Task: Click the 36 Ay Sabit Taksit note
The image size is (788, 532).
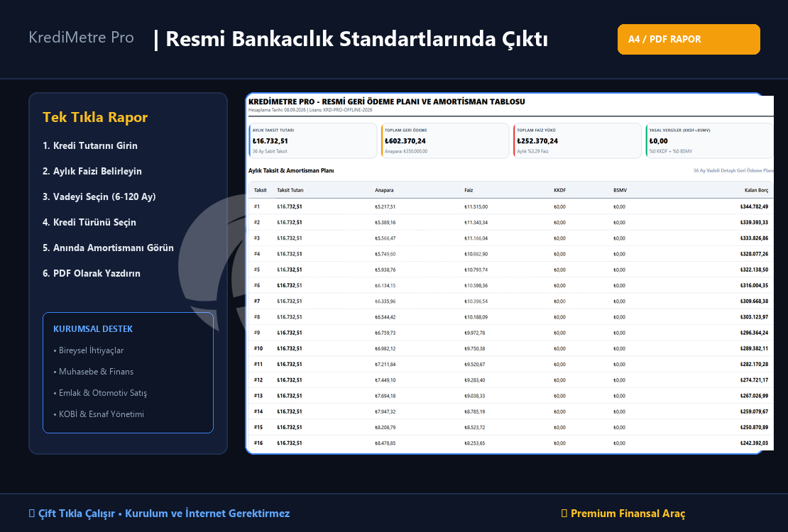Action: (x=270, y=151)
